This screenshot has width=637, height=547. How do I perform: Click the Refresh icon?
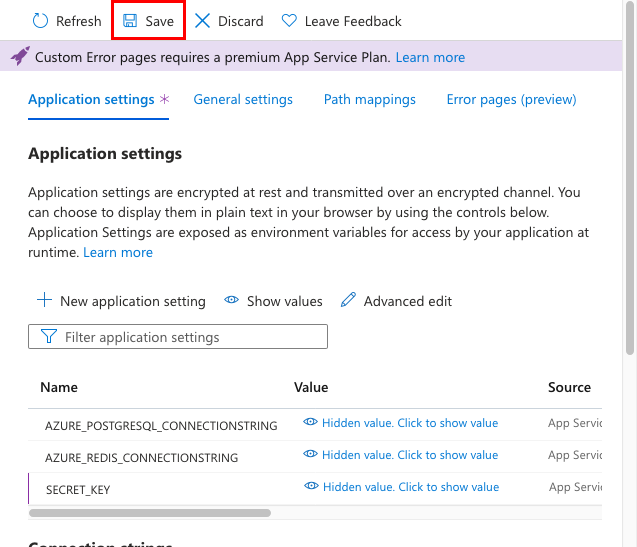tap(41, 21)
